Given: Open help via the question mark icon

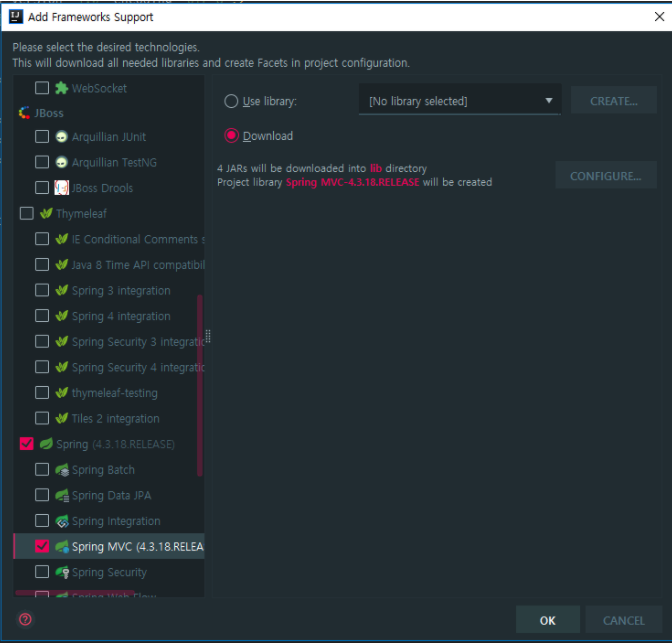Looking at the screenshot, I should tap(25, 619).
